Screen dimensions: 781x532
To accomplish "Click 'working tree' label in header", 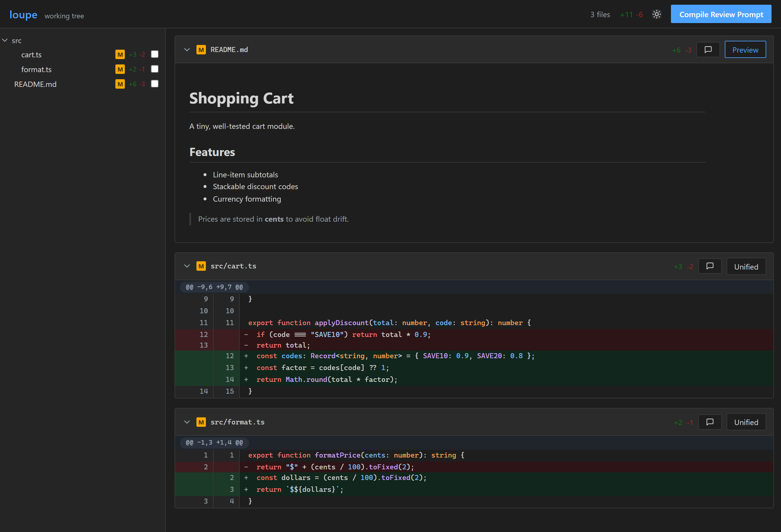I will pyautogui.click(x=64, y=16).
